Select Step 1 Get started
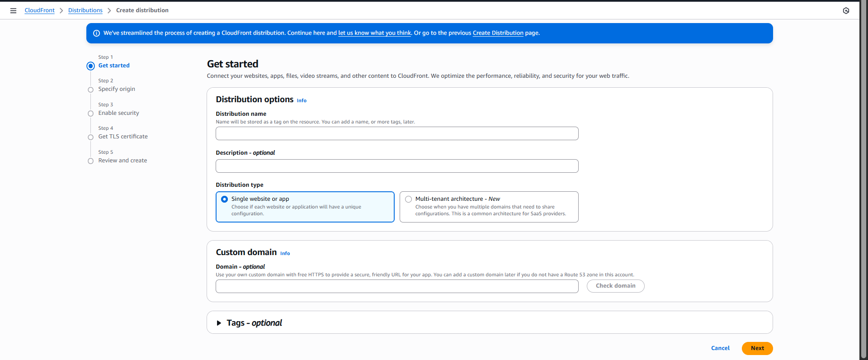The image size is (868, 360). [114, 66]
